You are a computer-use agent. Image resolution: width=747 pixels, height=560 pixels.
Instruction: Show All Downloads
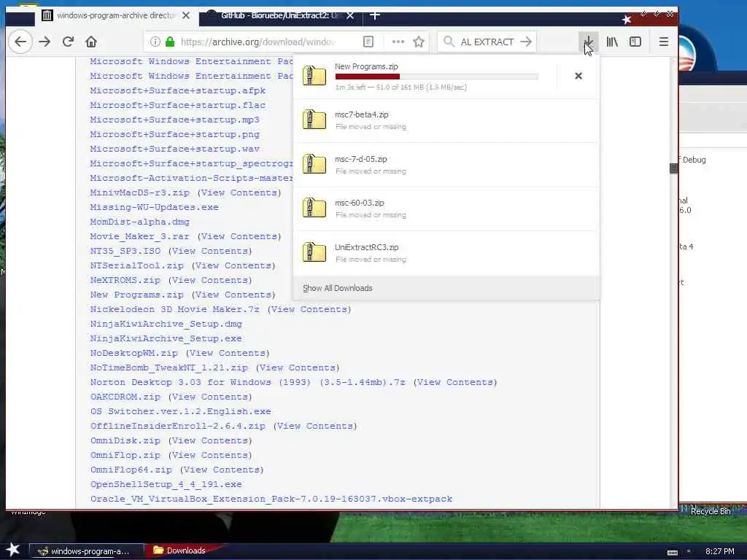pyautogui.click(x=338, y=288)
